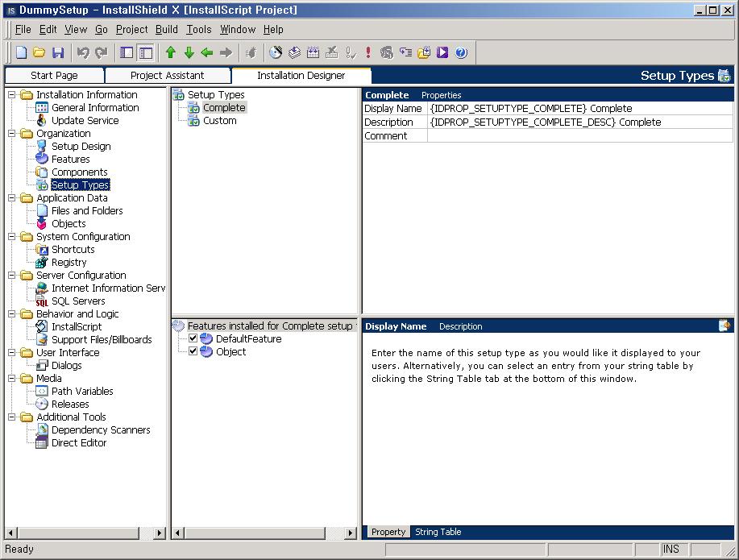Open the Dialogs view
The width and height of the screenshot is (739, 560).
point(66,365)
